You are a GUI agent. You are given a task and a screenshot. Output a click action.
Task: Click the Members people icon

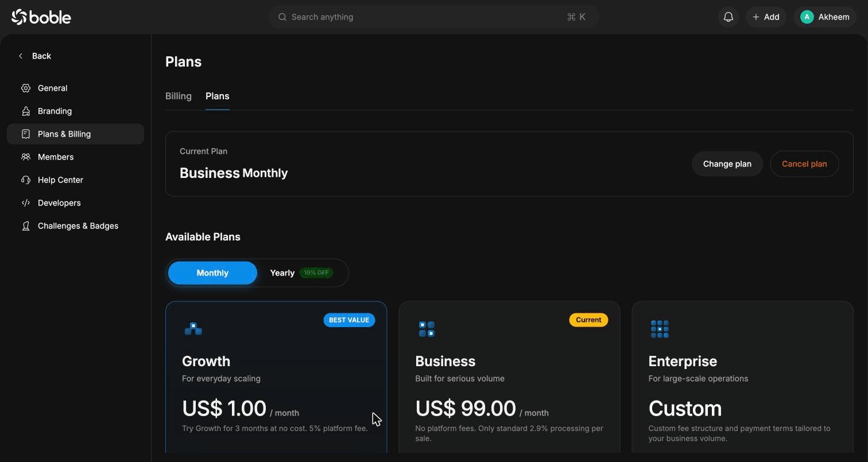[x=26, y=157]
